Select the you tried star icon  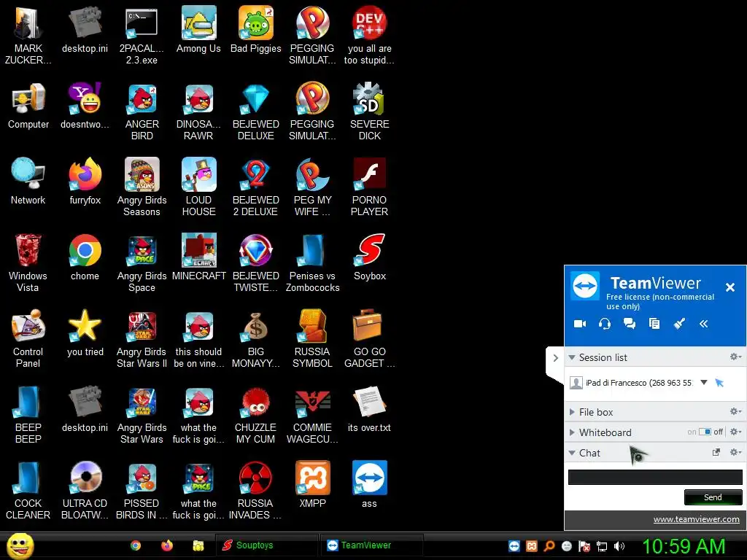point(85,333)
